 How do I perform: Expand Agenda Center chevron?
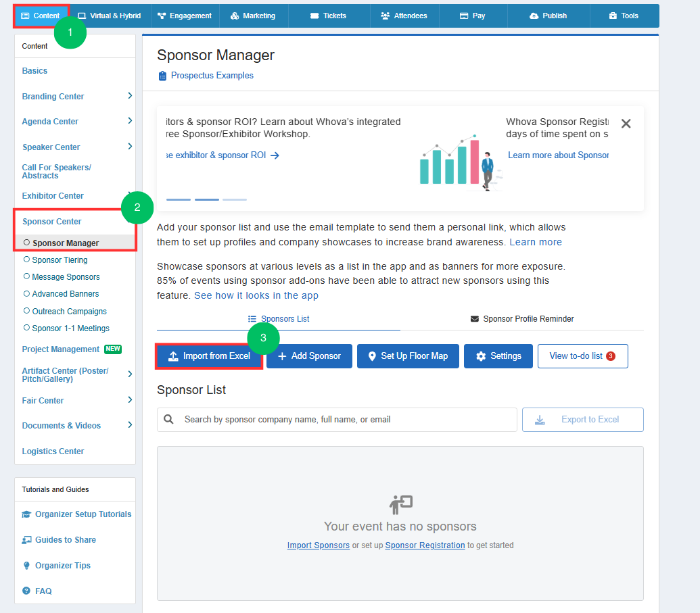130,121
